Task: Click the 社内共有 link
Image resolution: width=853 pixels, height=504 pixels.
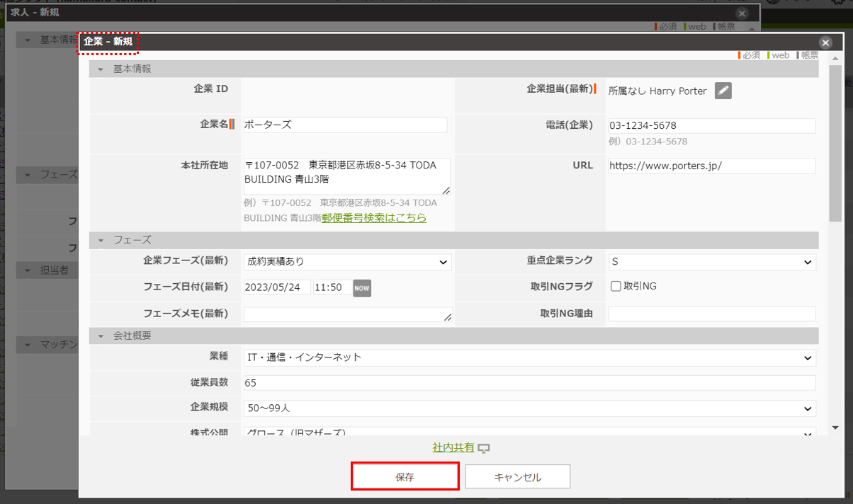Action: tap(453, 447)
